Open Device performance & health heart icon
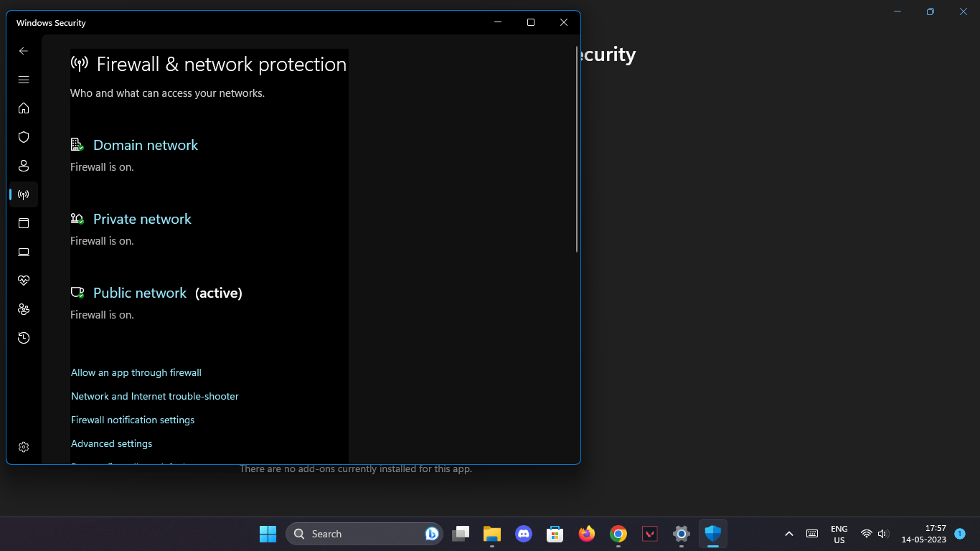The image size is (980, 551). click(24, 281)
